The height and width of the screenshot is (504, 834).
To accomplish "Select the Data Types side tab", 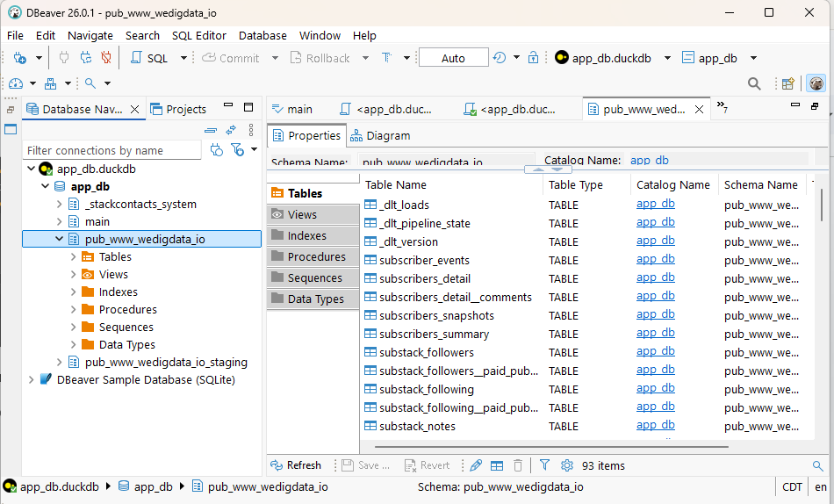I will tap(313, 299).
